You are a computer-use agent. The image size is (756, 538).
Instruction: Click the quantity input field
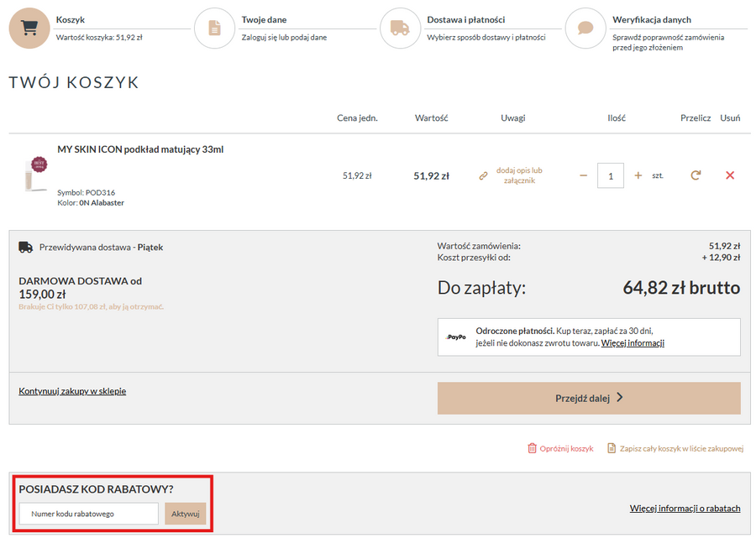coord(611,176)
